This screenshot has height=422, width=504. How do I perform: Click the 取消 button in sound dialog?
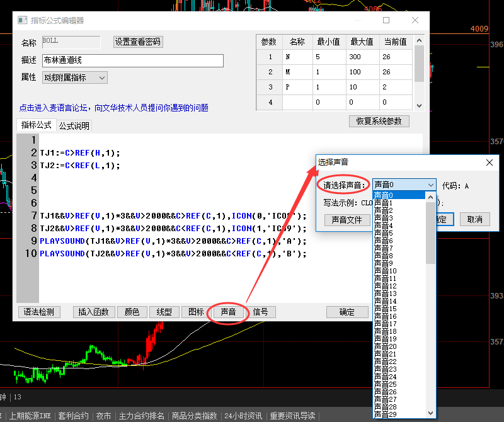(474, 219)
